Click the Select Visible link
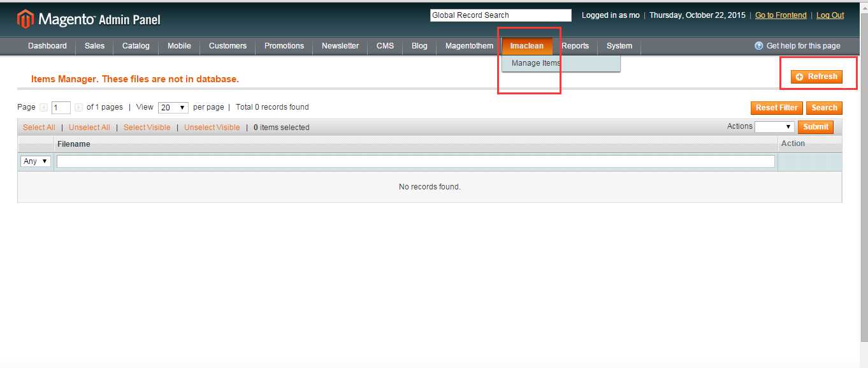Screen dimensions: 868x368 147,128
